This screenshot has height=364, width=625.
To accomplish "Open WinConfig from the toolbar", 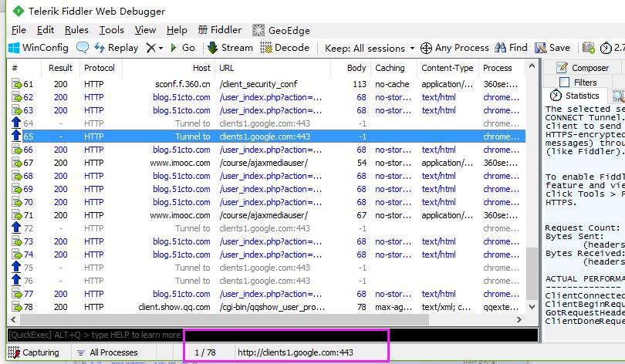I will pos(39,48).
